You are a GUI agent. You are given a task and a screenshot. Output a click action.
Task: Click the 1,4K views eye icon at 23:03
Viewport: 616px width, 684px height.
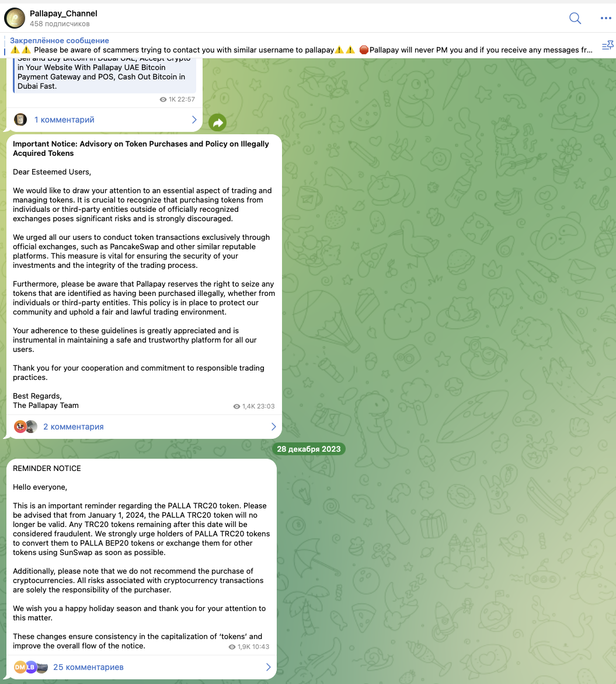click(x=236, y=406)
